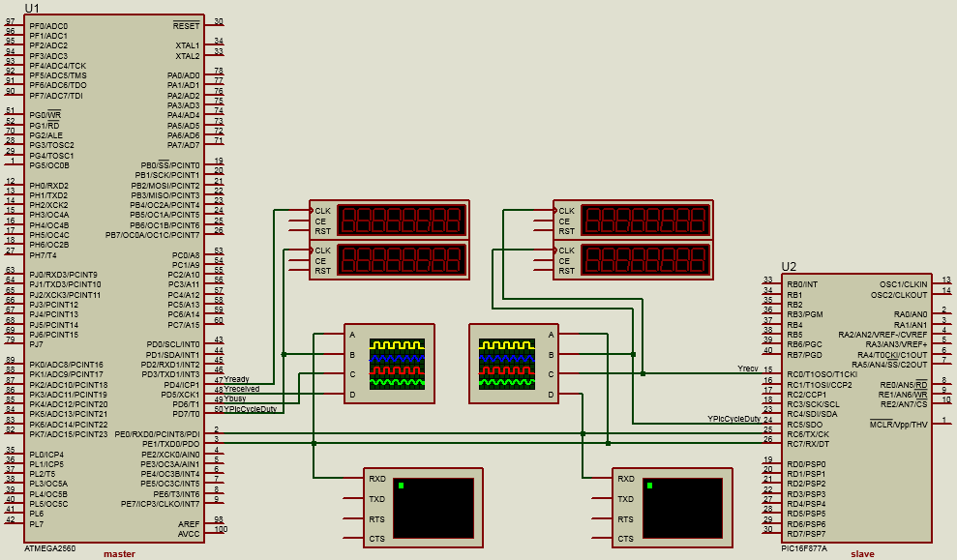This screenshot has height=560, width=957.
Task: Click the 'Yrecv' net label near RC0
Action: [748, 368]
